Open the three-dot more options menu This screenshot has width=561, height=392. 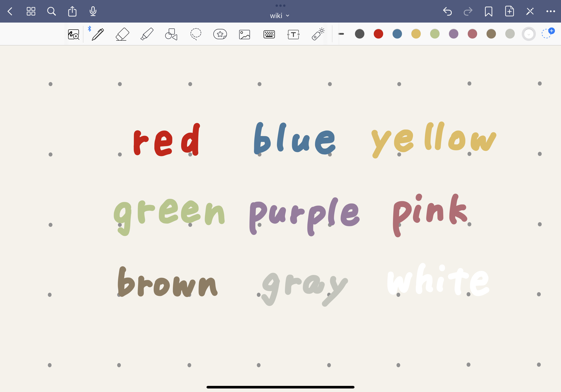pyautogui.click(x=550, y=11)
